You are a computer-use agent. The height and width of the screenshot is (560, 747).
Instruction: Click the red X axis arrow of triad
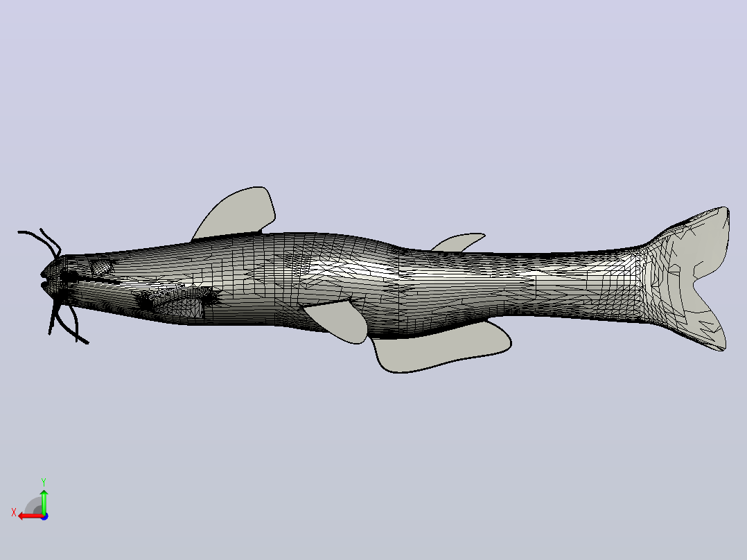click(31, 516)
